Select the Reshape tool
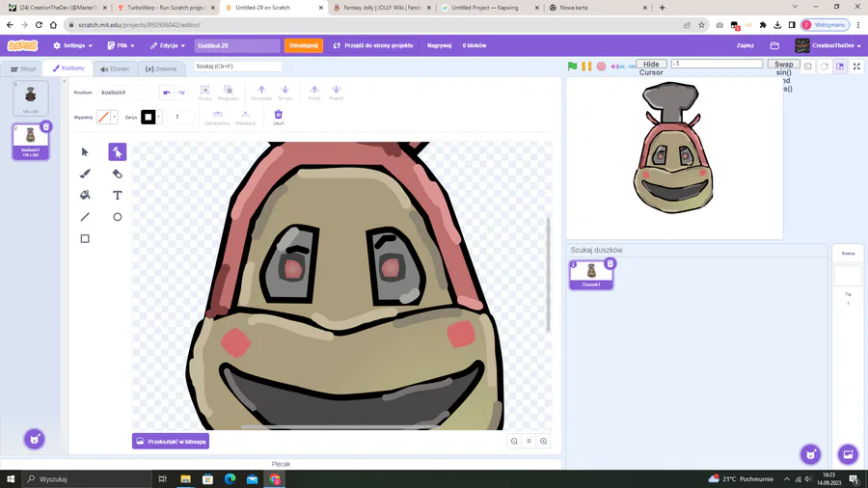The height and width of the screenshot is (488, 868). [x=118, y=152]
